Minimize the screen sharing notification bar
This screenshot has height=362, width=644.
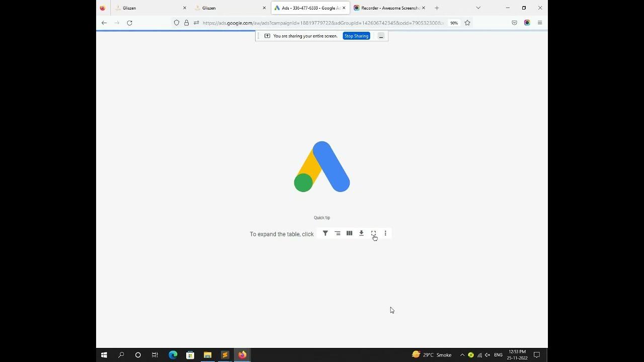[381, 36]
